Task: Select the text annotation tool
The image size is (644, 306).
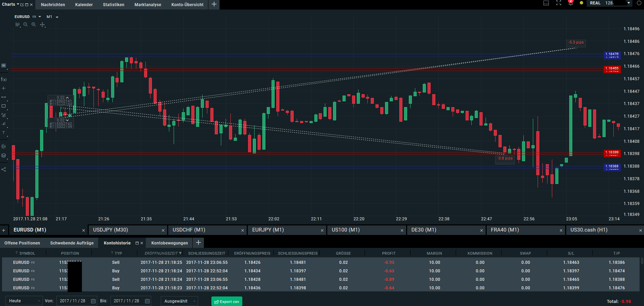Action: click(4, 133)
